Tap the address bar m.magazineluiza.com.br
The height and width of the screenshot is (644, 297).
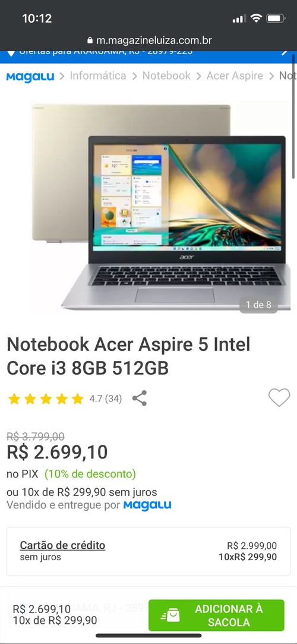point(149,40)
